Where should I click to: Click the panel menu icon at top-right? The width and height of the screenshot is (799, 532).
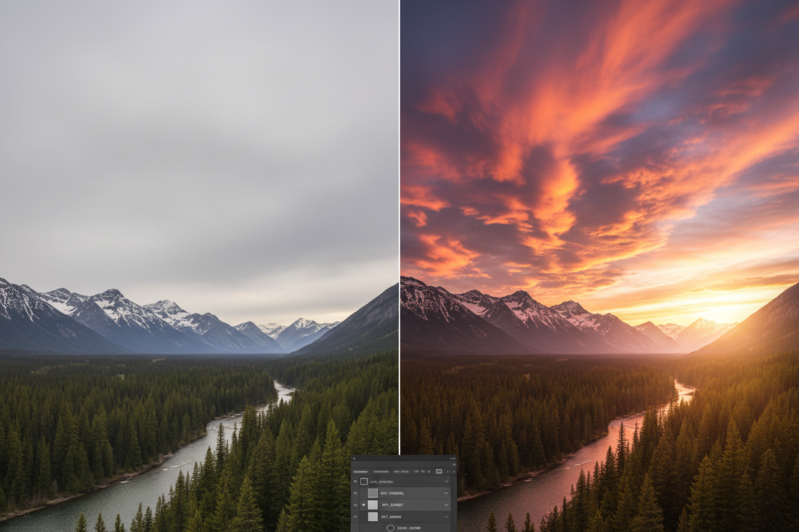point(454,458)
